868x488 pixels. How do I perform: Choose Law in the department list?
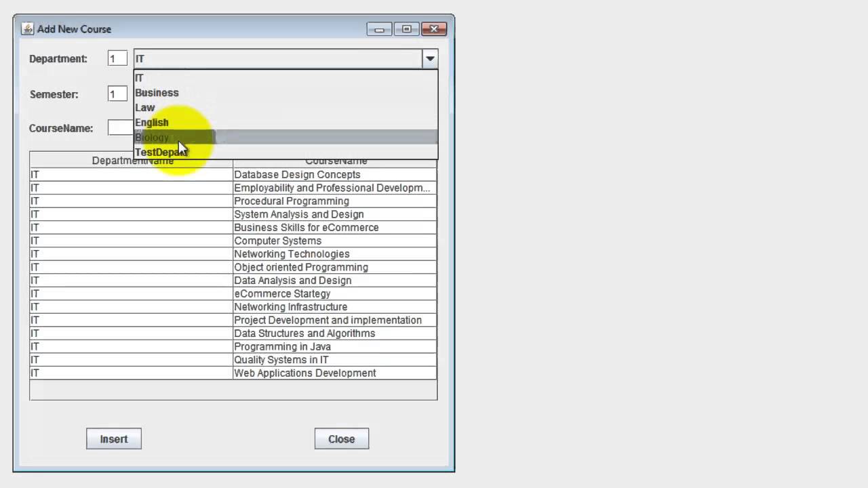(285, 108)
